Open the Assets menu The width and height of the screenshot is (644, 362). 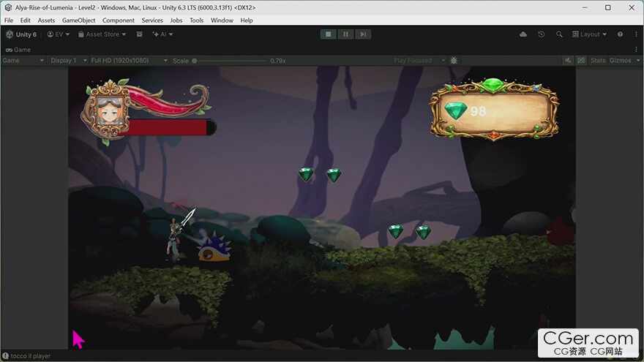coord(46,20)
